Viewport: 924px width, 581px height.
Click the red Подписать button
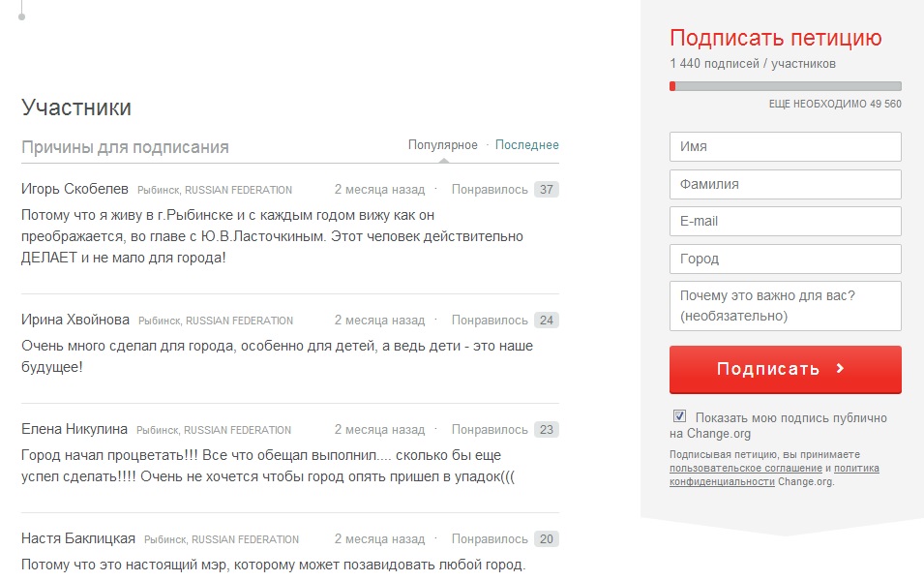point(785,369)
